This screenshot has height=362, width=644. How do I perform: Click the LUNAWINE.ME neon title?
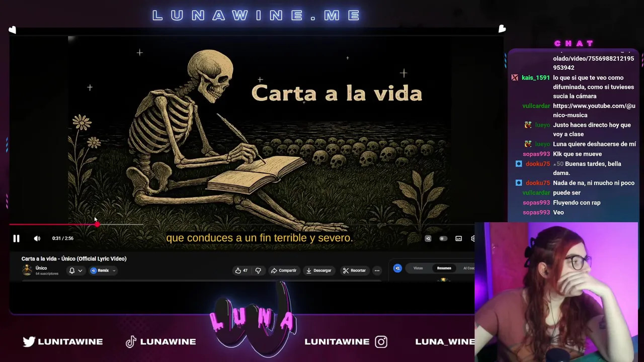tap(257, 16)
